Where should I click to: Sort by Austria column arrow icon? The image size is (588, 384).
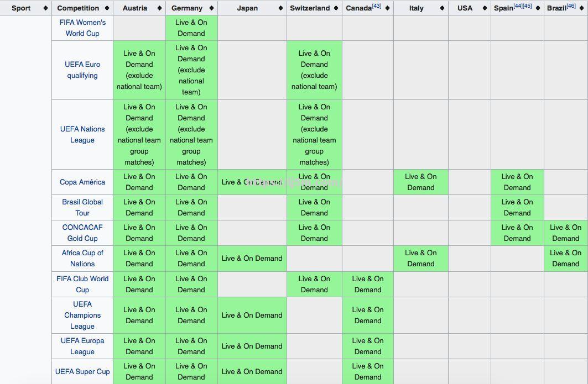[x=159, y=8]
